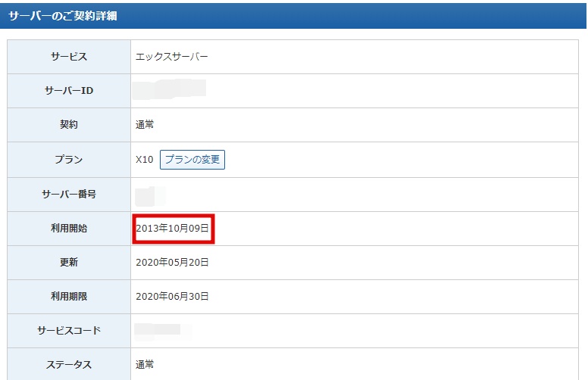Click the 更新 row label
This screenshot has width=588, height=380.
69,263
